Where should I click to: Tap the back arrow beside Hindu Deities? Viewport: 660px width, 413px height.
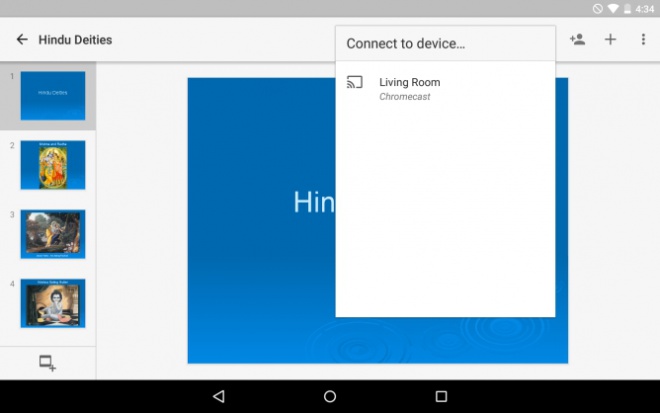point(21,40)
